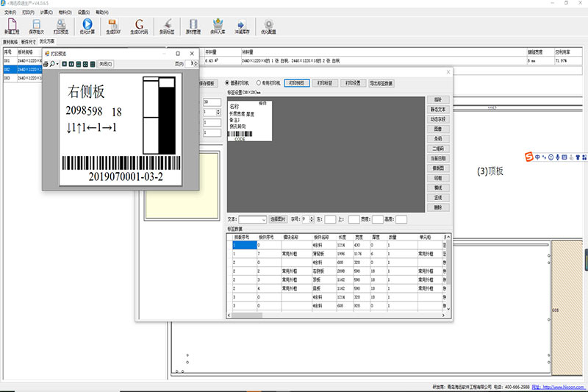Viewport: 588px width, 392px height.
Task: Click the Sogou input method S icon
Action: [528, 156]
